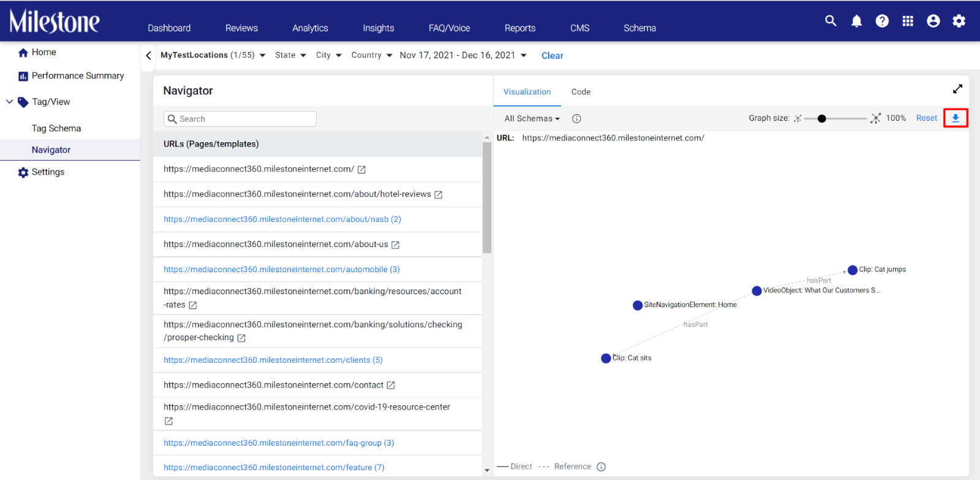Viewport: 980px width, 480px height.
Task: Collapse the Tag/View sidebar section
Action: click(x=9, y=102)
